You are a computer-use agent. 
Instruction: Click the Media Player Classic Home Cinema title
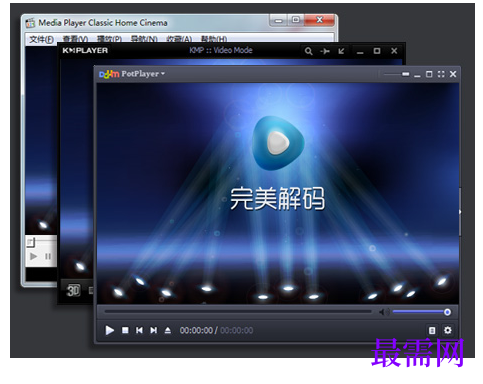[103, 23]
